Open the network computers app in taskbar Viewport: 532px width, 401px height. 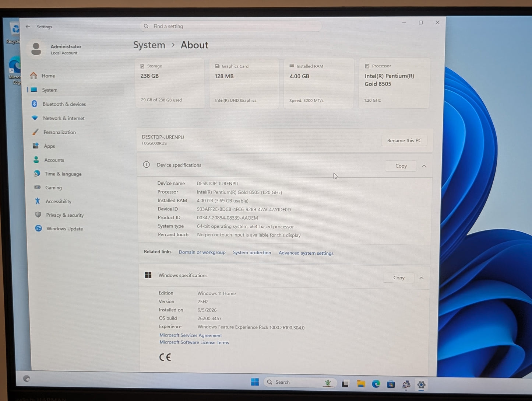tap(406, 385)
